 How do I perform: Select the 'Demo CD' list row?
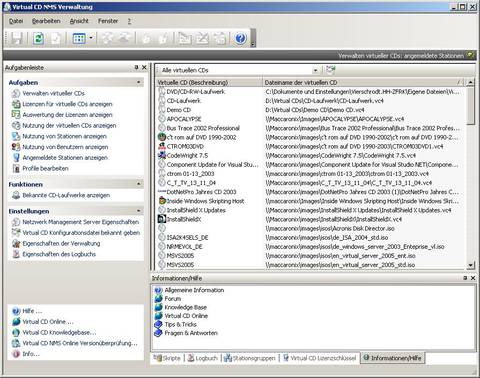tap(310, 110)
